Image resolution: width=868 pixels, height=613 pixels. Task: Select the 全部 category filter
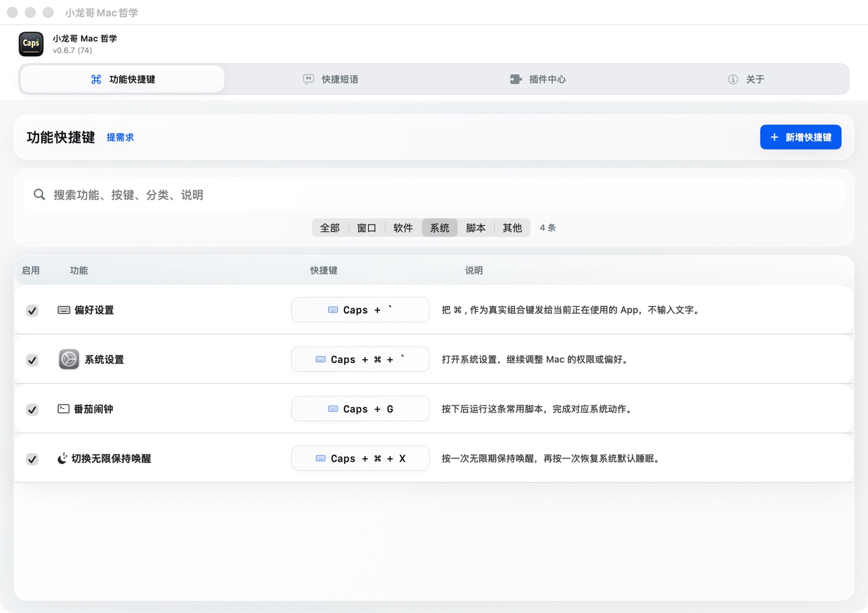point(330,228)
